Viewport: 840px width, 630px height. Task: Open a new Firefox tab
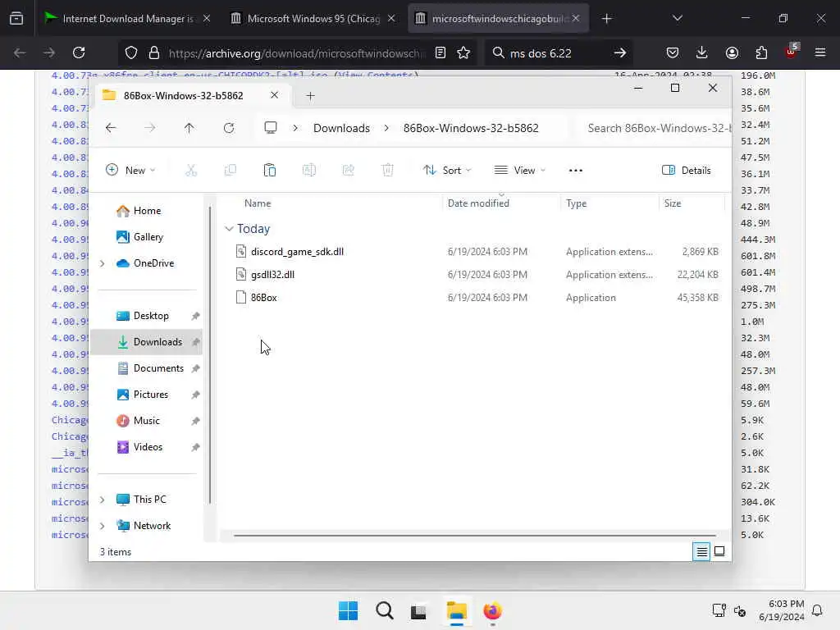point(606,18)
